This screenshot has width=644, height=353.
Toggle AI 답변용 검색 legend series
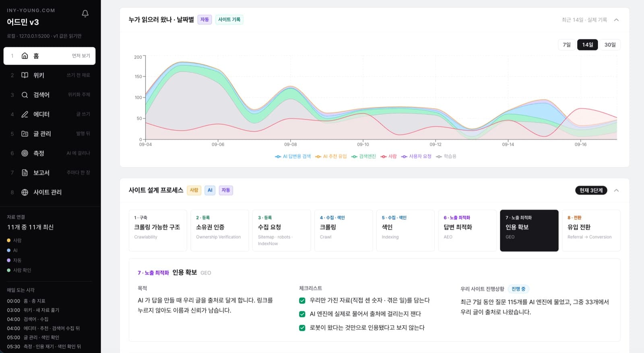(x=293, y=156)
